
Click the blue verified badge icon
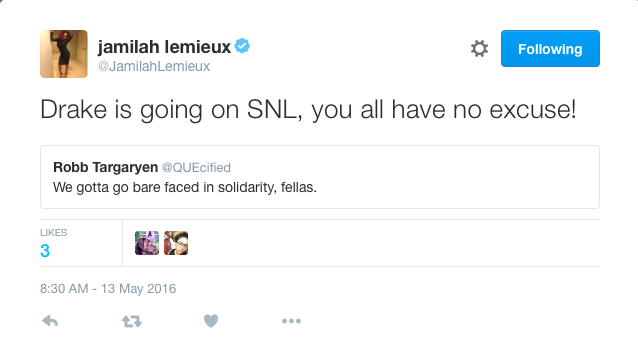click(243, 46)
